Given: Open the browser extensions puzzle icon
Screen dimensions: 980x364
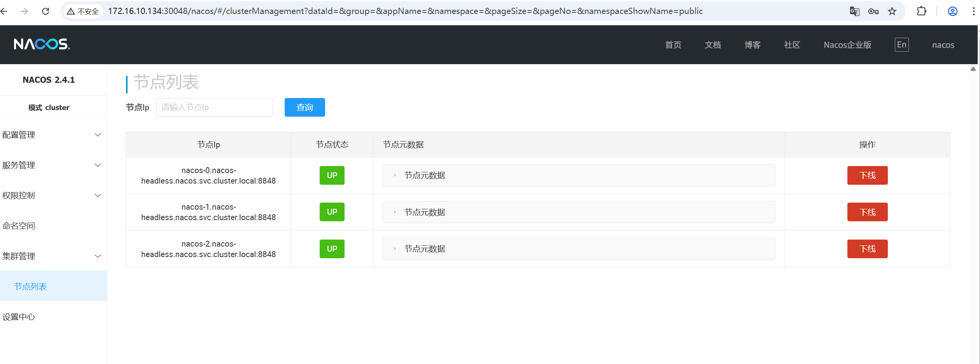Looking at the screenshot, I should tap(921, 11).
